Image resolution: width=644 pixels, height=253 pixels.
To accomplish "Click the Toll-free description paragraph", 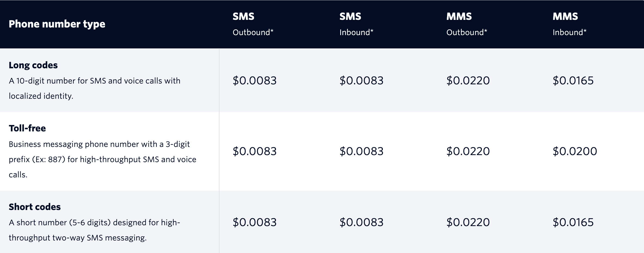I will coord(102,159).
